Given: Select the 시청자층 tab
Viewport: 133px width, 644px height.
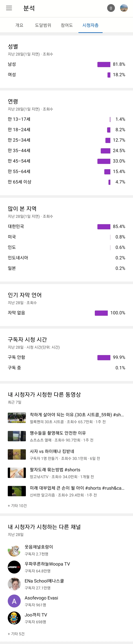Looking at the screenshot, I should point(90,25).
